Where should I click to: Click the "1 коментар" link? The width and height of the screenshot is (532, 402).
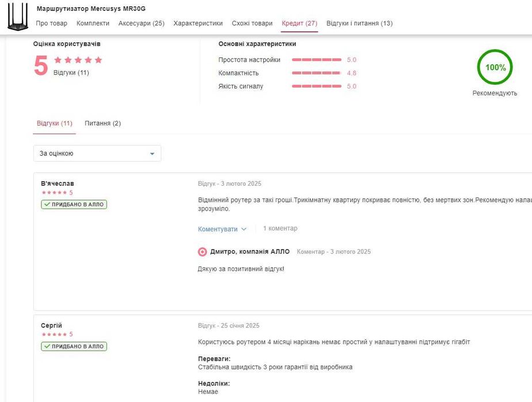(280, 228)
